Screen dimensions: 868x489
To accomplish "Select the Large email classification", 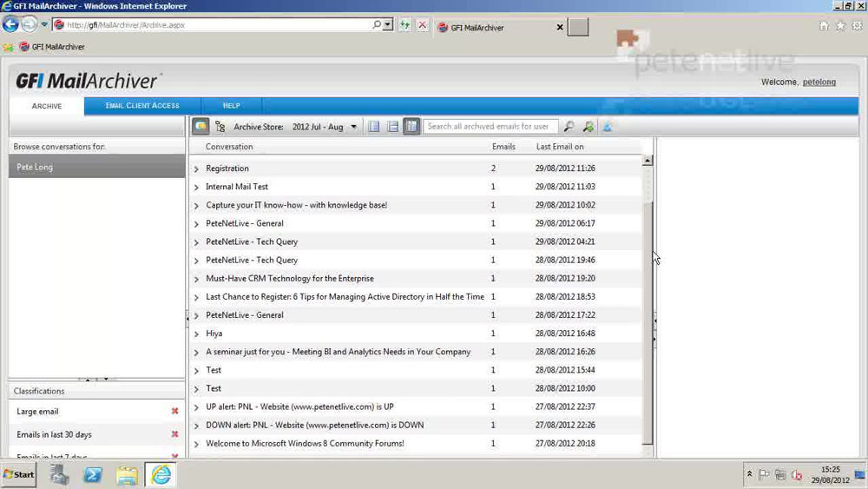I will point(37,412).
